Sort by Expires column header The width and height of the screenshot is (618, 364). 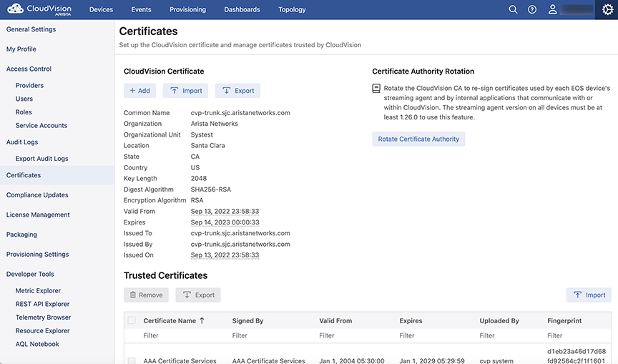[411, 320]
